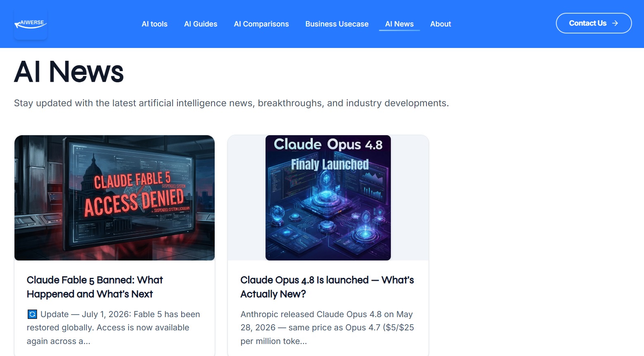Open the AI Comparisons section

coord(261,24)
